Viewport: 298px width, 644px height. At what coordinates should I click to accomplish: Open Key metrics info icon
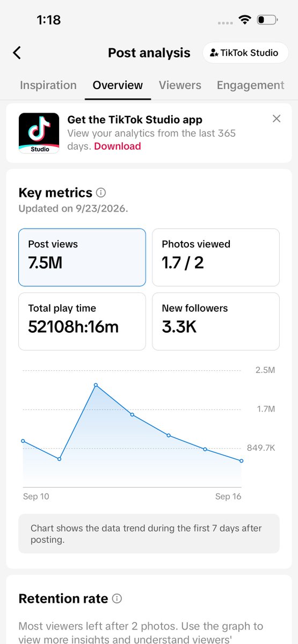(101, 193)
